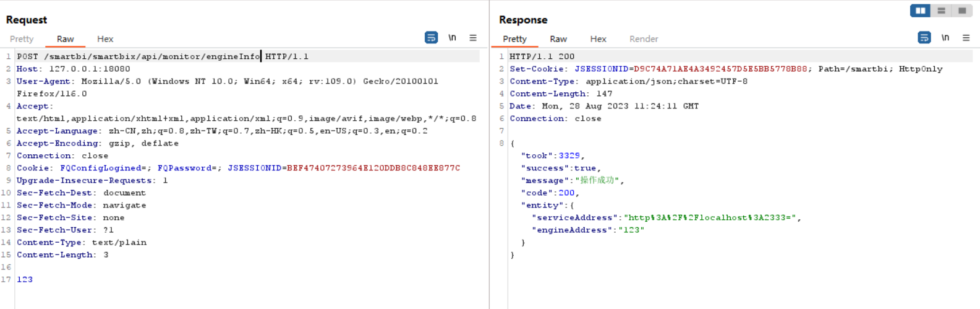Click the Date header in response

click(x=604, y=106)
